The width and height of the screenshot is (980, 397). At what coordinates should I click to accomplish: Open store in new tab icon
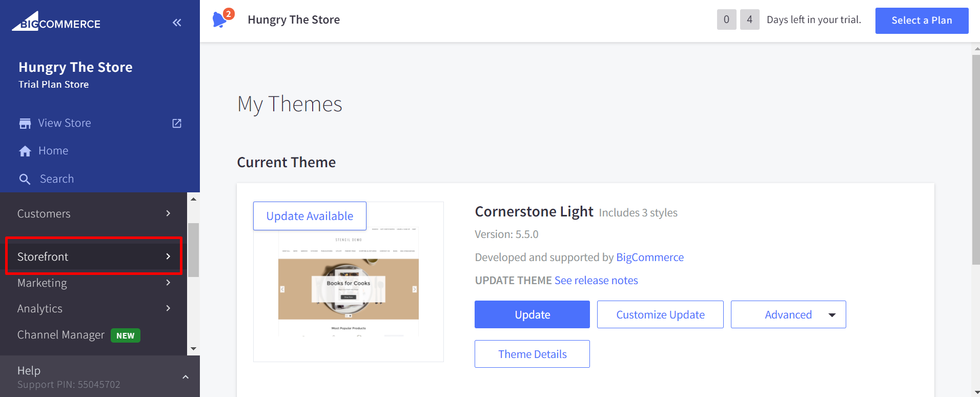point(177,123)
